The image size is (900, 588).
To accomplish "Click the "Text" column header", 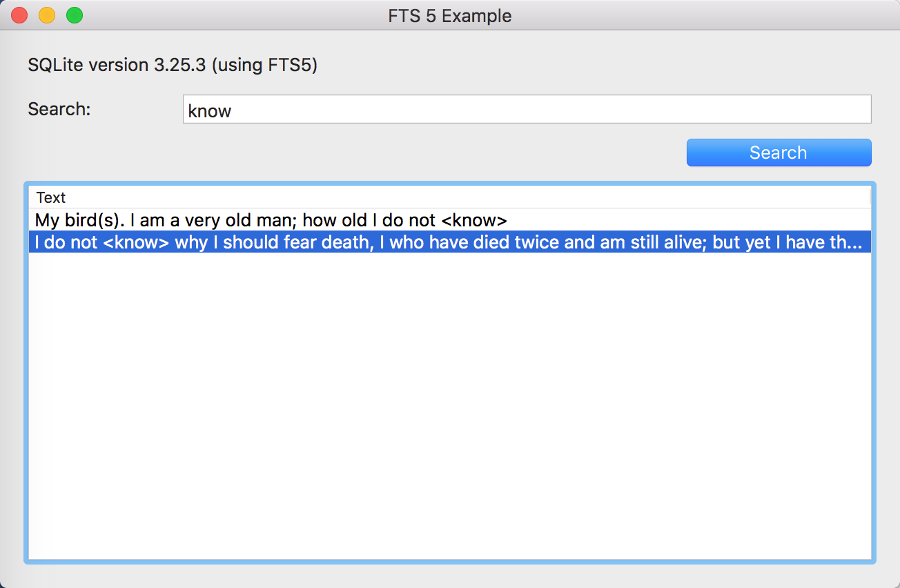I will 51,197.
